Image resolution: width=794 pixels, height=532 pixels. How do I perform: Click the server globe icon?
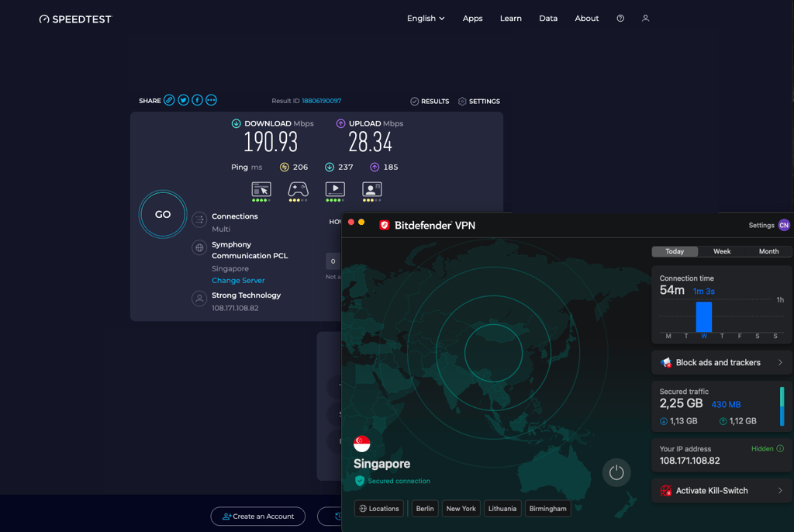tap(199, 247)
